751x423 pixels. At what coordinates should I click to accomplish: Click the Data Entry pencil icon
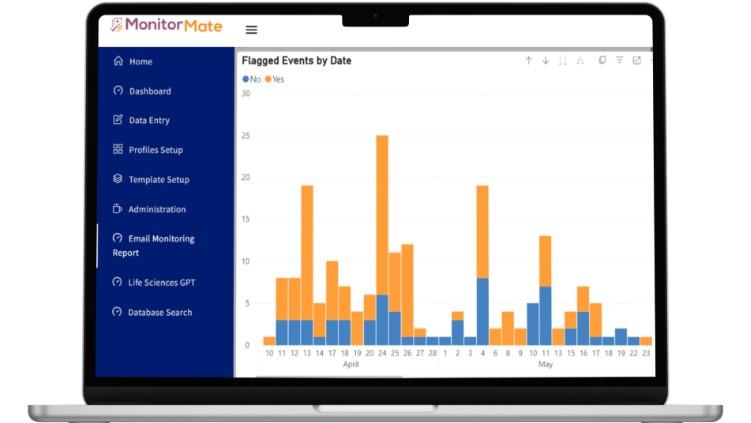[118, 120]
